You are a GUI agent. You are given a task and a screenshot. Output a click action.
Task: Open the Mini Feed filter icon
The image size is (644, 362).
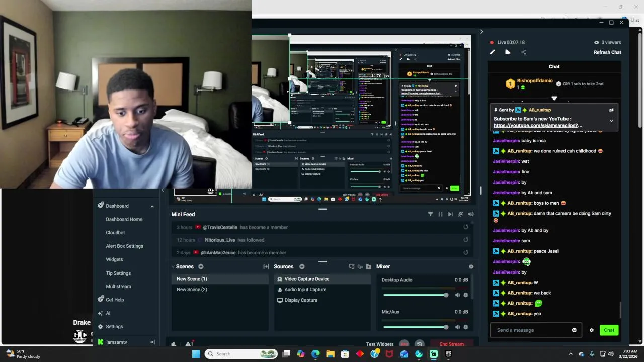pos(430,214)
